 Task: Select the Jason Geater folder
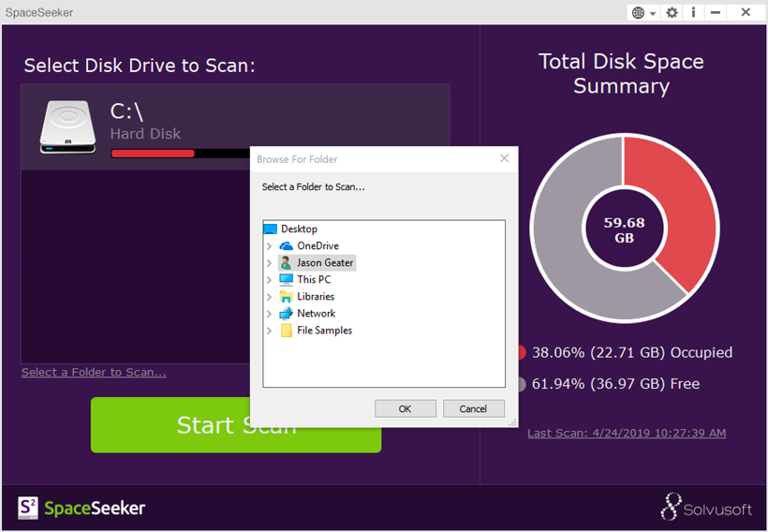(325, 263)
